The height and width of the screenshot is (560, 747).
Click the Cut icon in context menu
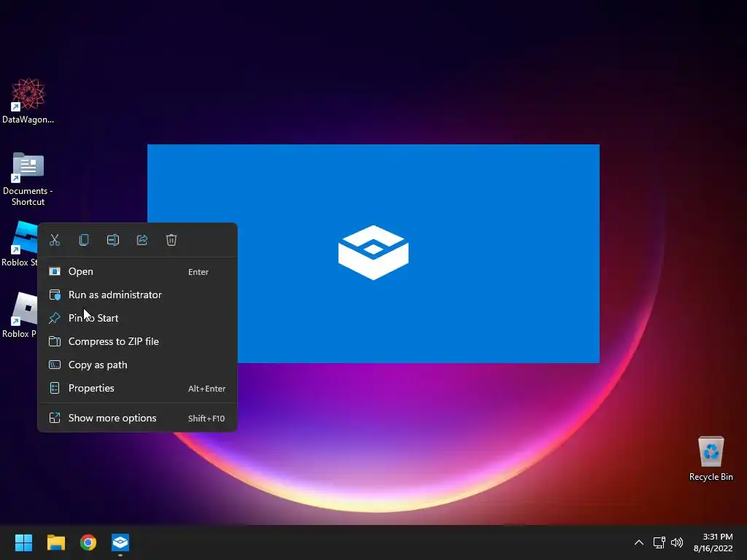point(55,240)
